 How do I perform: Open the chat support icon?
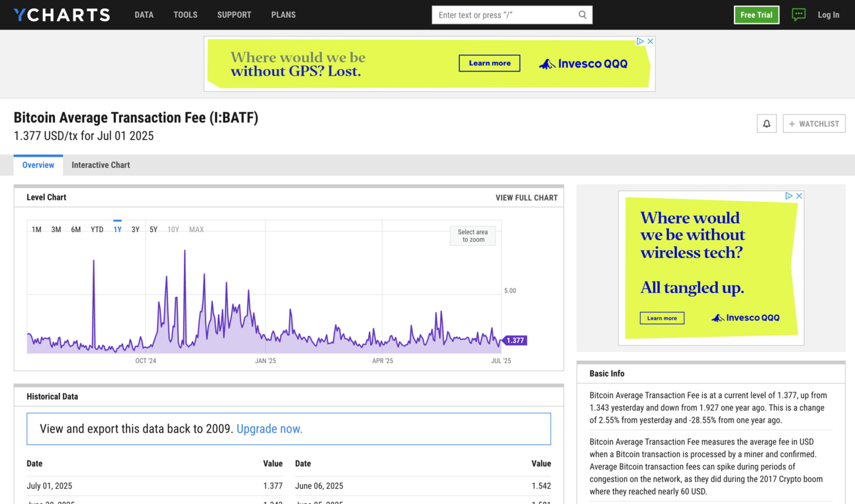(799, 15)
